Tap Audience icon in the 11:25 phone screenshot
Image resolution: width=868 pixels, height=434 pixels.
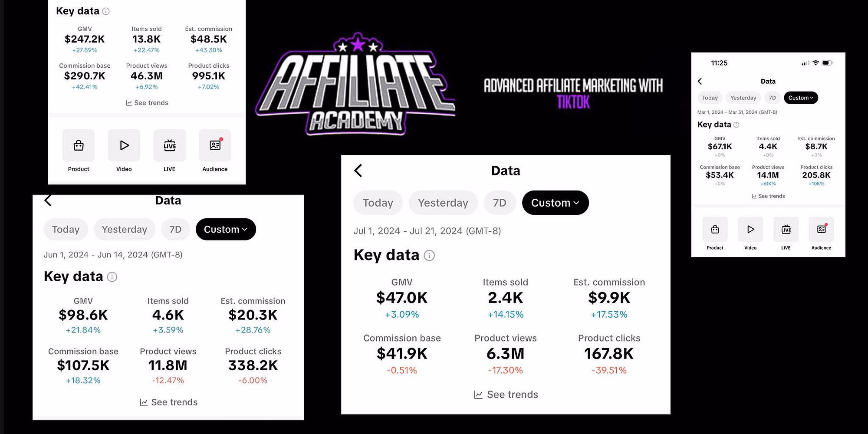(822, 229)
